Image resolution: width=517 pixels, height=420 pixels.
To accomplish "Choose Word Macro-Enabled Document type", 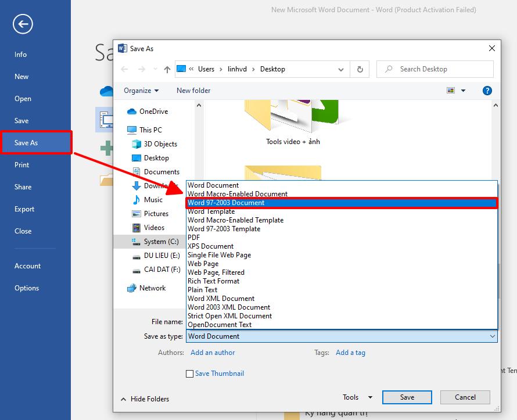I will coord(342,194).
